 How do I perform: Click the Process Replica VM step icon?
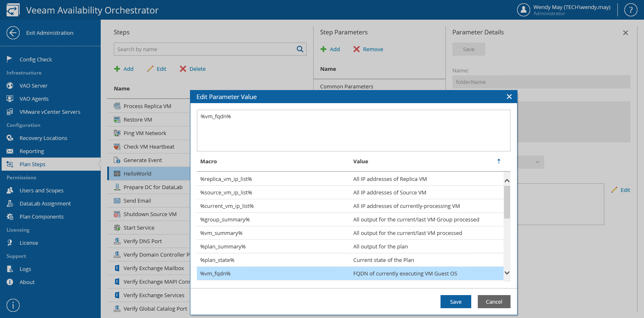pos(117,106)
